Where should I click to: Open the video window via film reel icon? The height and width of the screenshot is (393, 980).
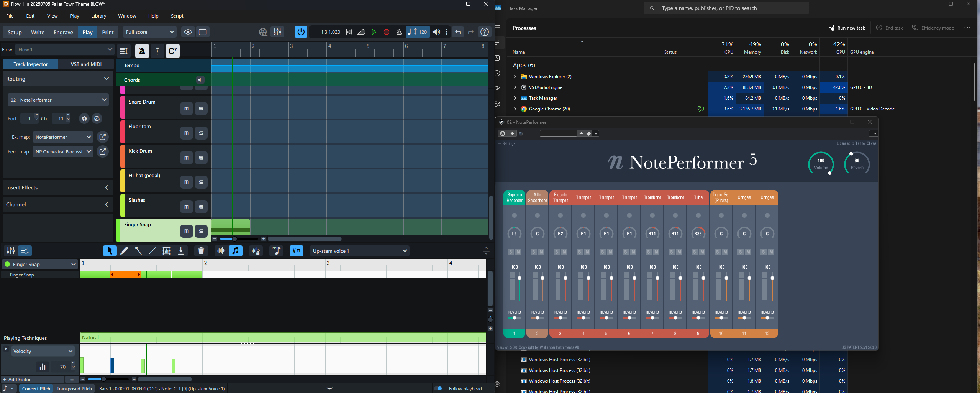[263, 32]
